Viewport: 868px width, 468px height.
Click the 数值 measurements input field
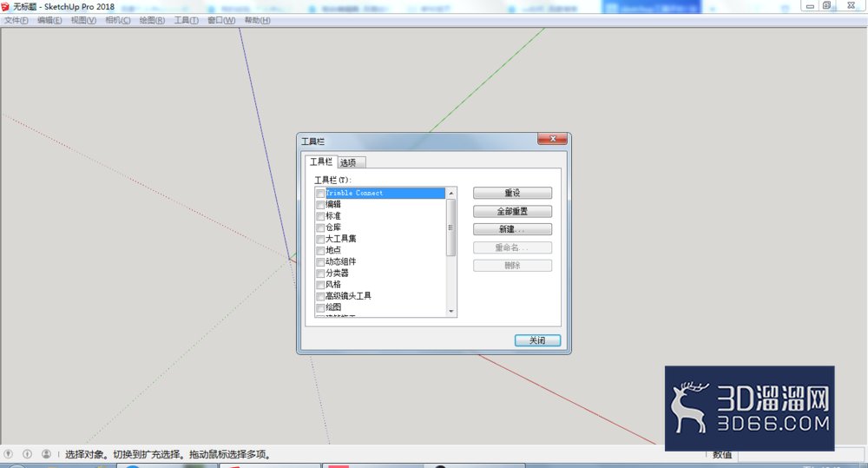coord(799,454)
